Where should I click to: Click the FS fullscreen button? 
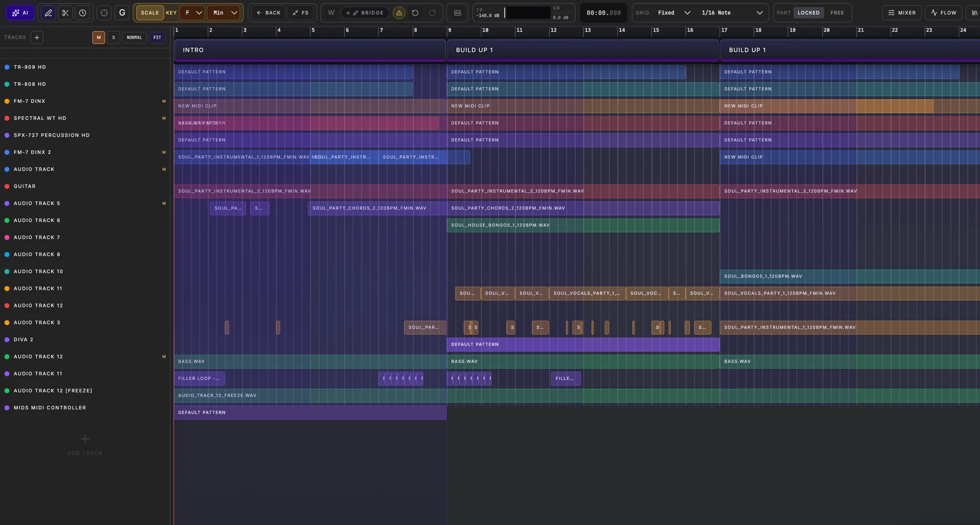coord(300,13)
